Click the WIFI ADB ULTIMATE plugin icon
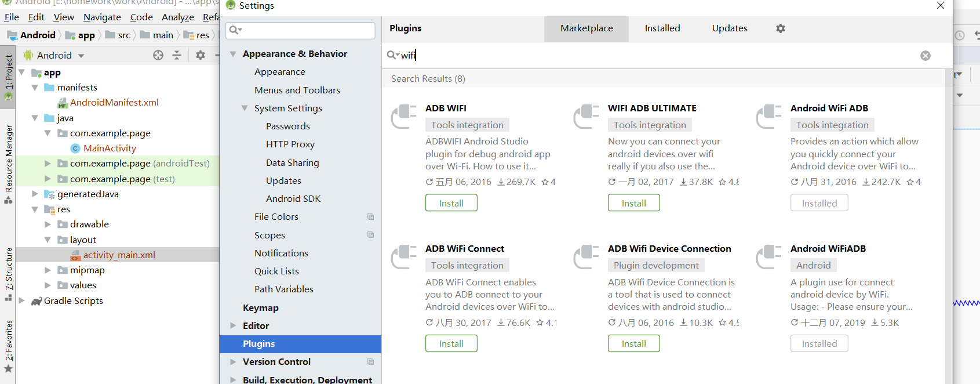The height and width of the screenshot is (384, 980). 586,117
